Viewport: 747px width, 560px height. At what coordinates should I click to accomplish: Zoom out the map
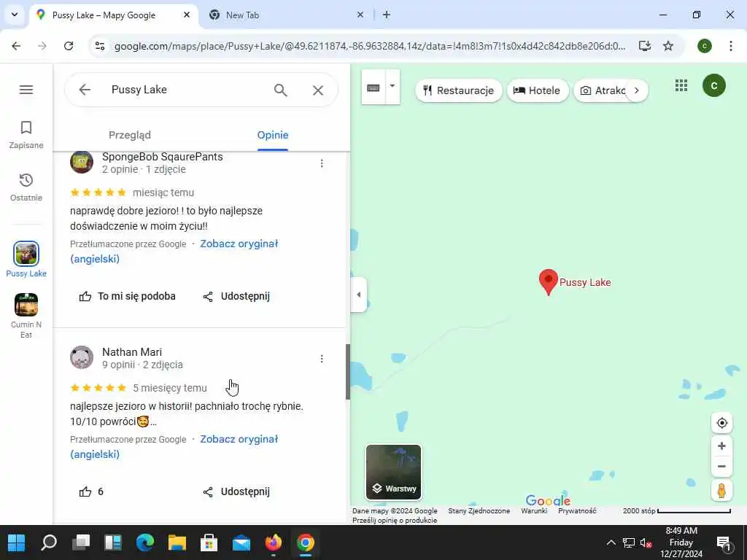[721, 467]
